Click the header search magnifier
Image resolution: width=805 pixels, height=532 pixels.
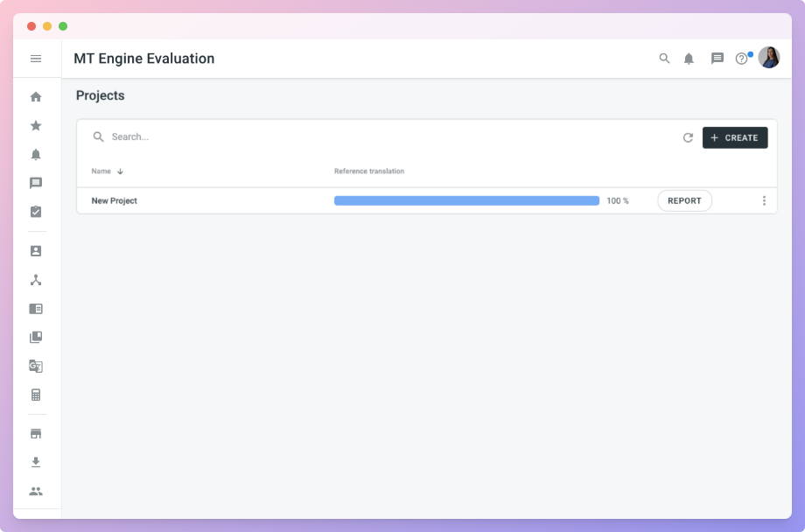click(x=664, y=59)
